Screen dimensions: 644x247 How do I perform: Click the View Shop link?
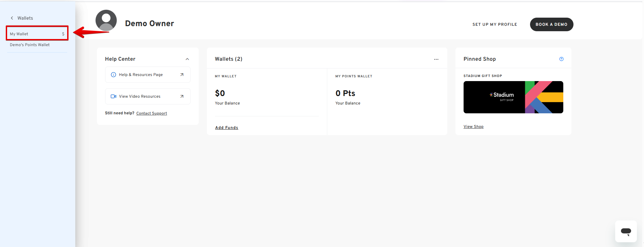click(x=473, y=127)
